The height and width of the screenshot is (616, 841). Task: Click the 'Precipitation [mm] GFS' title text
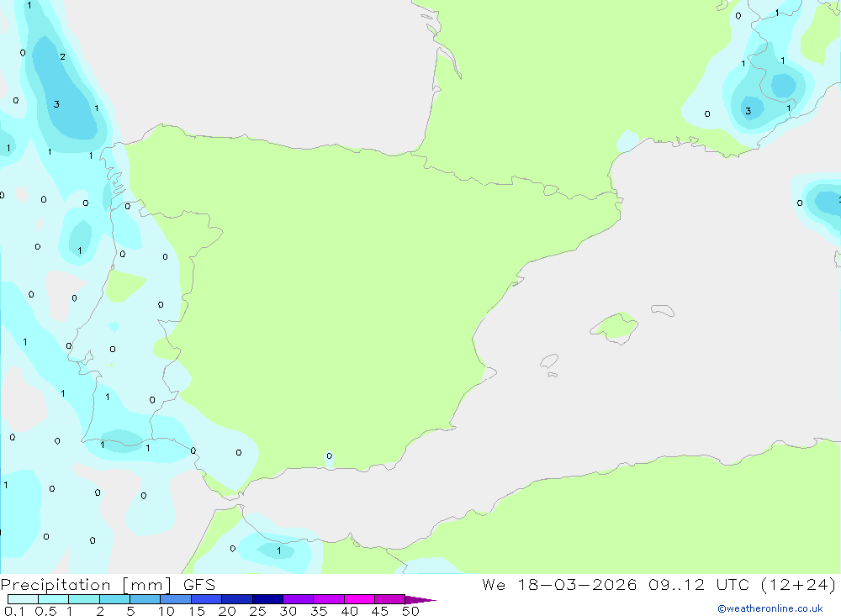108,585
